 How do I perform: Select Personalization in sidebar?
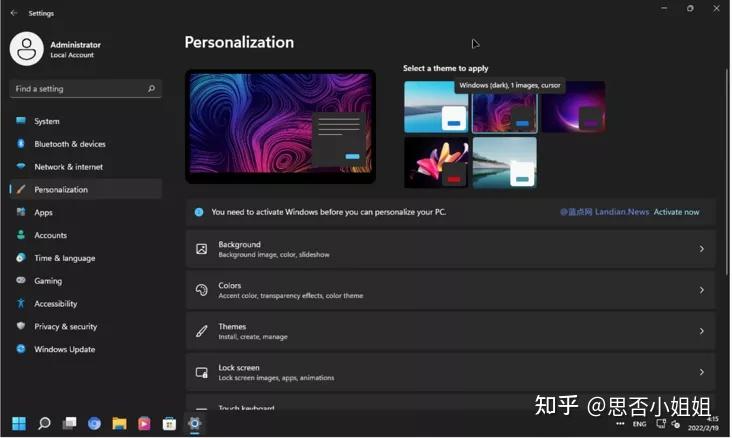click(x=85, y=190)
